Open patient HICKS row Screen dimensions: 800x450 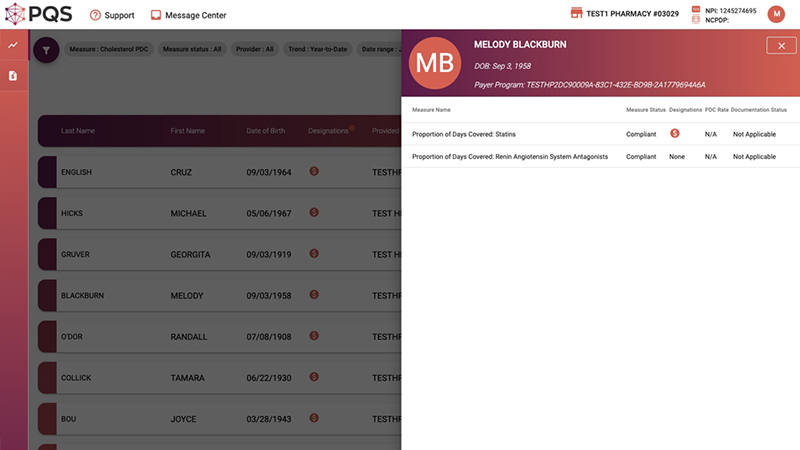(x=219, y=213)
